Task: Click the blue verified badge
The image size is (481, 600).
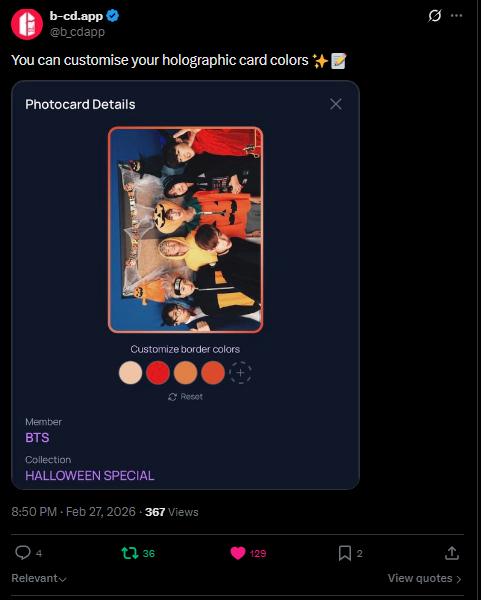Action: pos(113,16)
